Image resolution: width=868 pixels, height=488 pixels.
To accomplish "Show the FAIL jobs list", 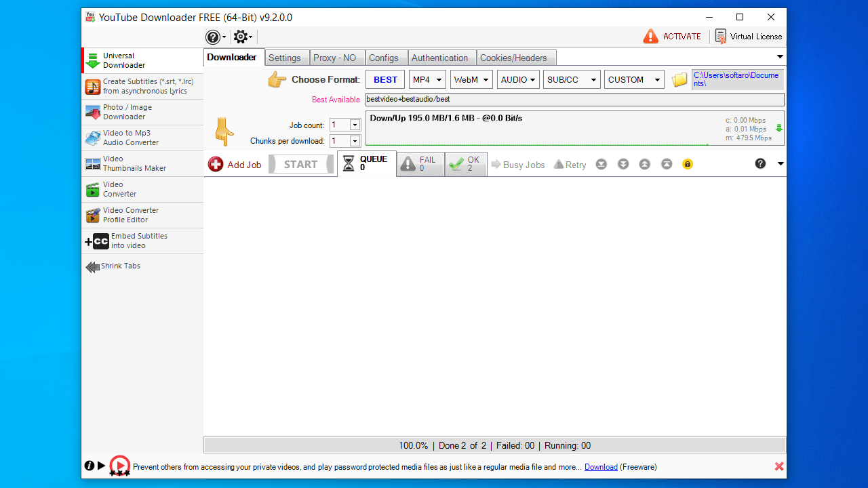I will (x=420, y=164).
